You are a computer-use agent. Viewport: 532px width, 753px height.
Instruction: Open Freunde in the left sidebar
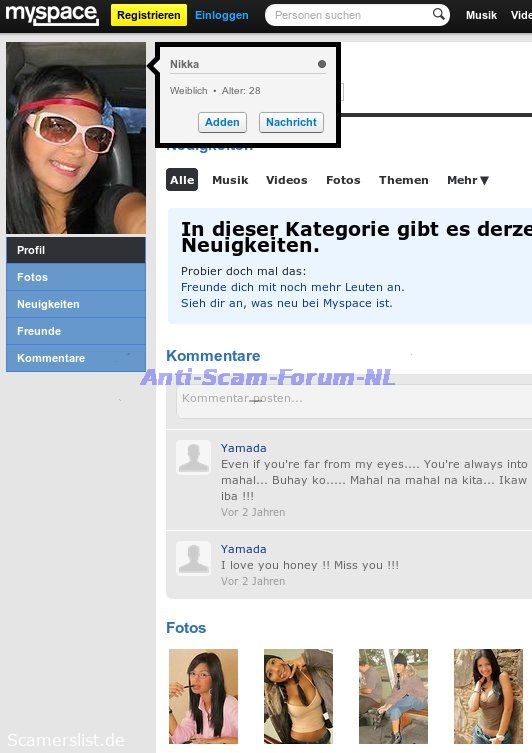76,331
